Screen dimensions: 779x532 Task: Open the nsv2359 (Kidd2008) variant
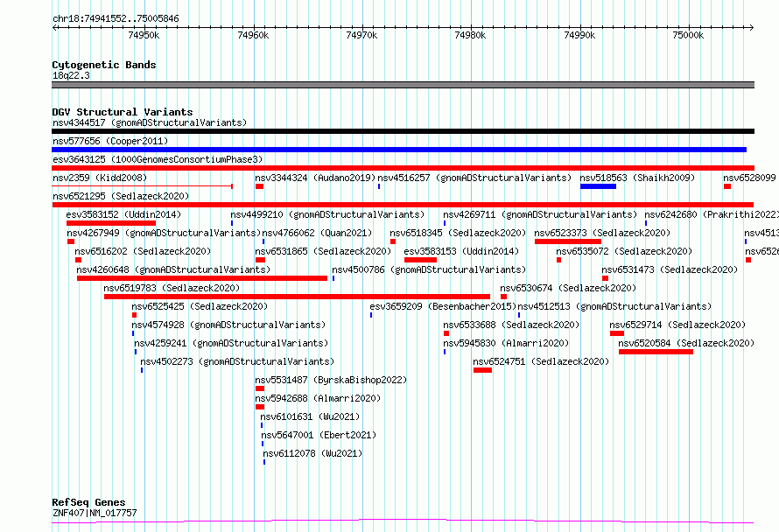100,178
